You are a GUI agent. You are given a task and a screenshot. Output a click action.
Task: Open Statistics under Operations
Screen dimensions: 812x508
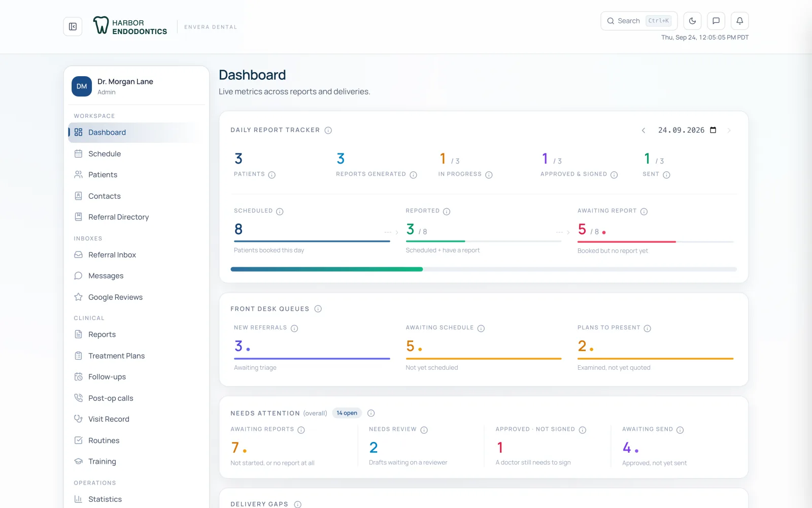[135, 499]
